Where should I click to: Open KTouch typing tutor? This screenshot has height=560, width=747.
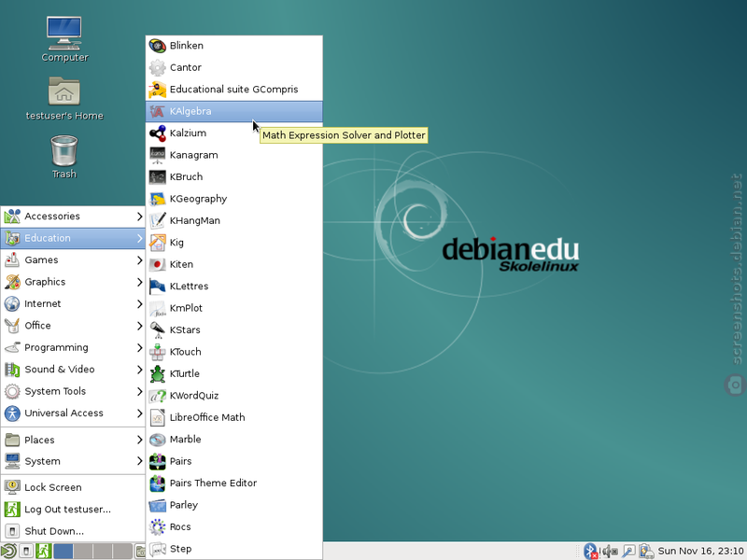[x=234, y=353]
